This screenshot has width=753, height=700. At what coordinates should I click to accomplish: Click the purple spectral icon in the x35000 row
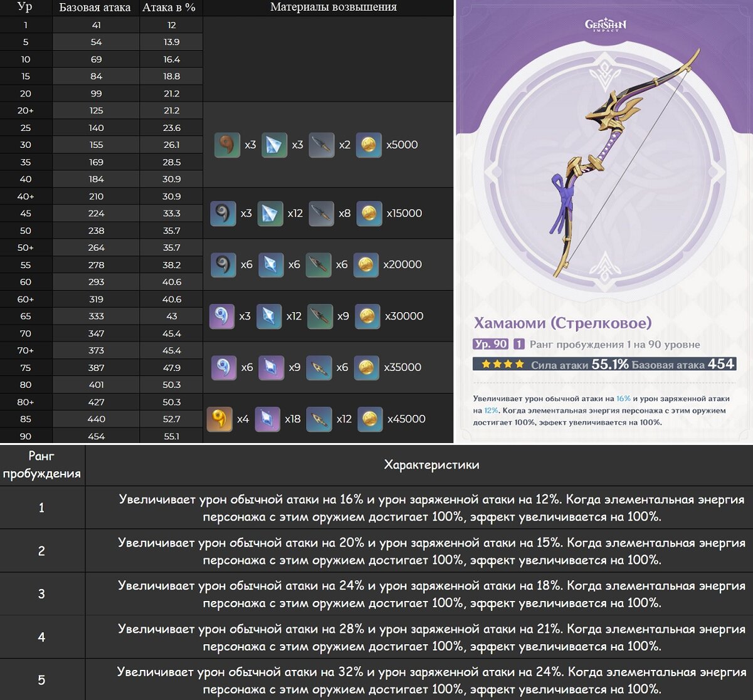pos(223,368)
